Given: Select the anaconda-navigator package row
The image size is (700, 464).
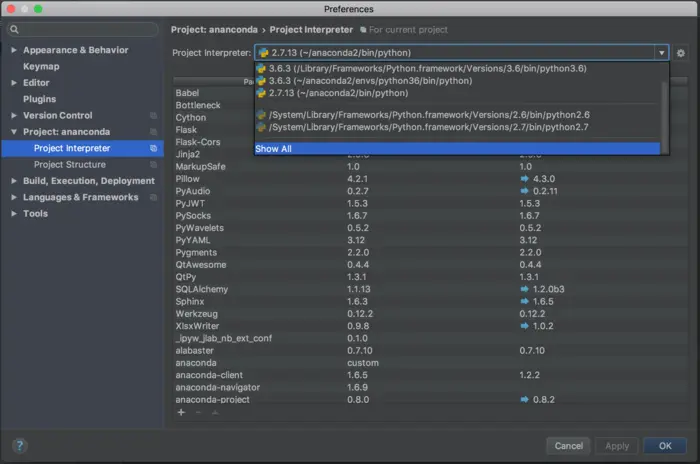Looking at the screenshot, I should click(x=430, y=388).
